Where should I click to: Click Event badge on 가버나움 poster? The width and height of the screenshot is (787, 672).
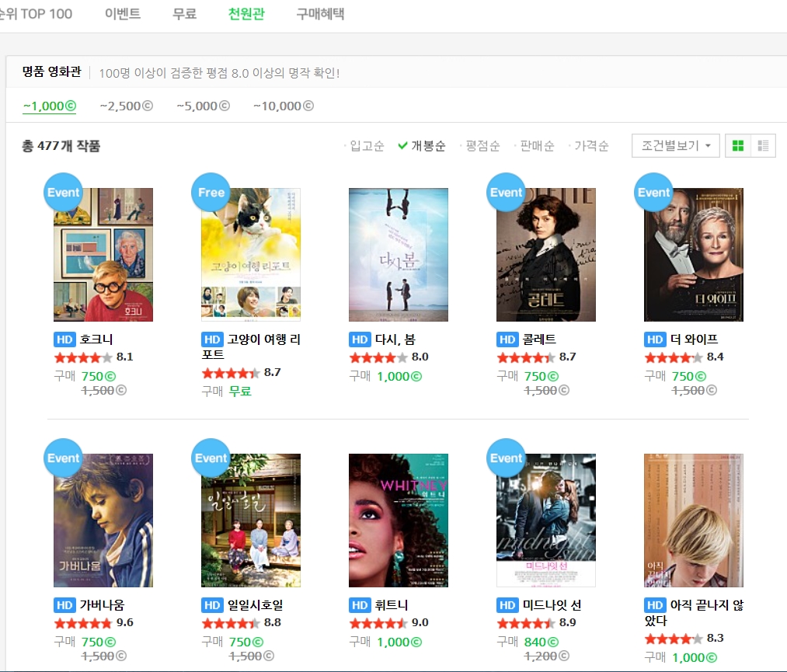point(63,458)
